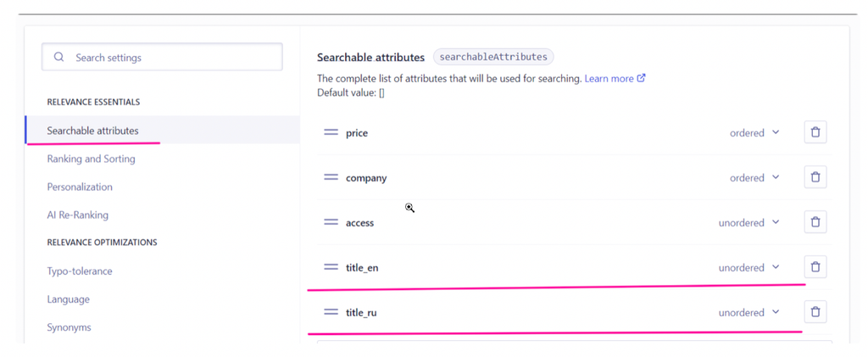Open the ordered dropdown for price

[754, 133]
